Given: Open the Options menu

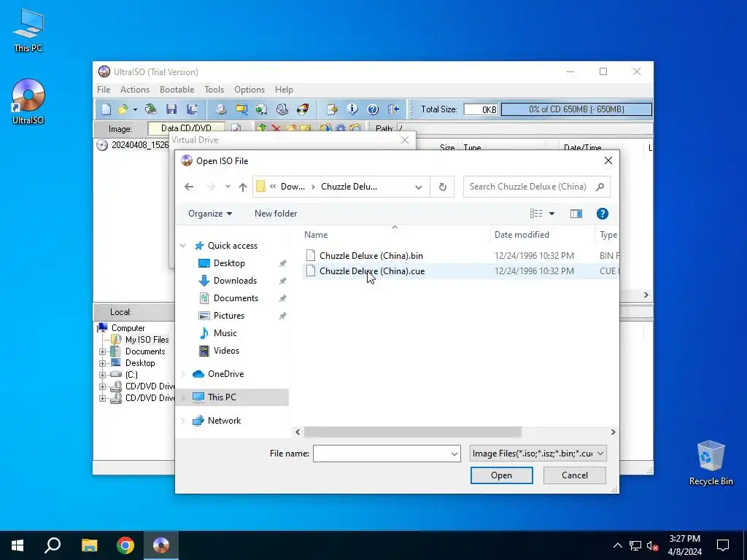Looking at the screenshot, I should 249,90.
